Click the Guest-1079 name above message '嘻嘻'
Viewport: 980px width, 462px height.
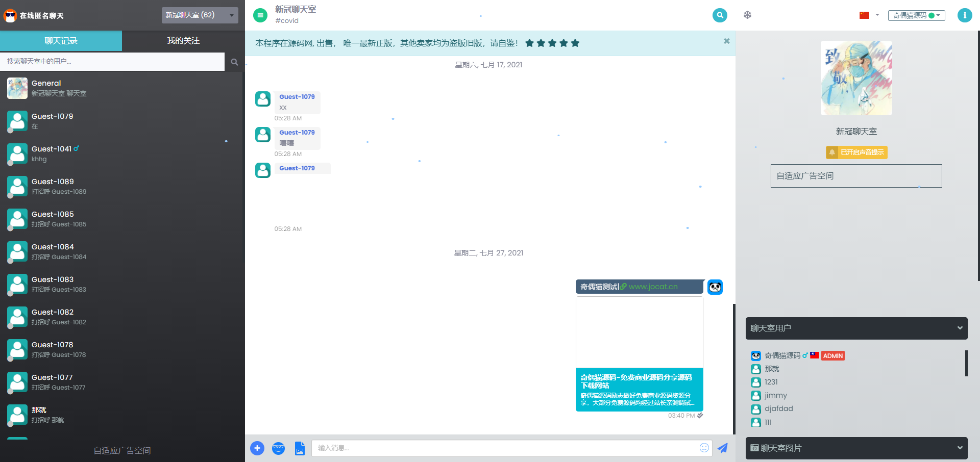297,133
